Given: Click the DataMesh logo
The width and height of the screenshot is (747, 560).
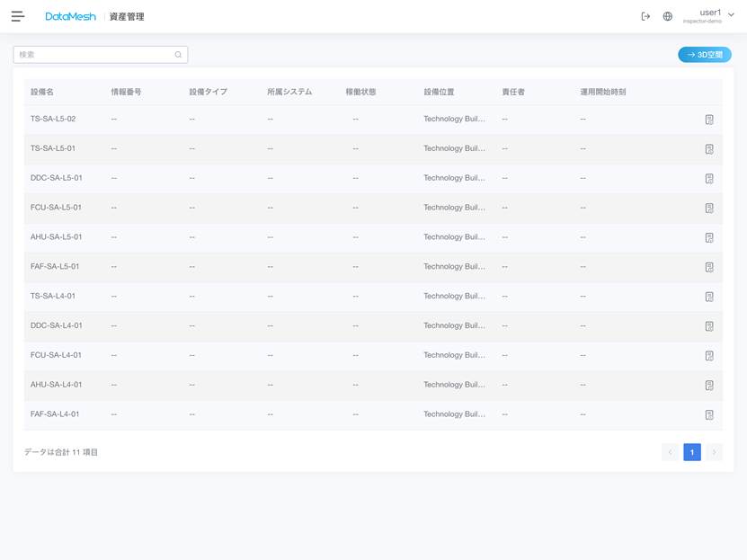Looking at the screenshot, I should tap(70, 16).
